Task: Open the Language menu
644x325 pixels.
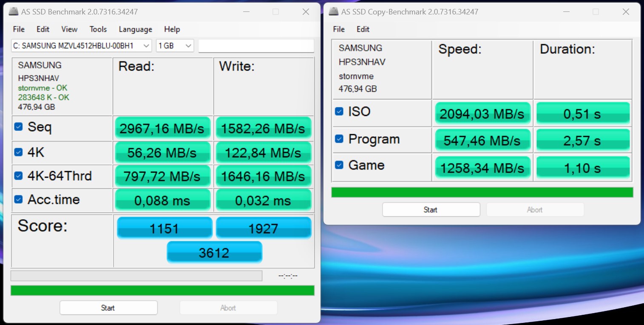Action: click(x=135, y=29)
